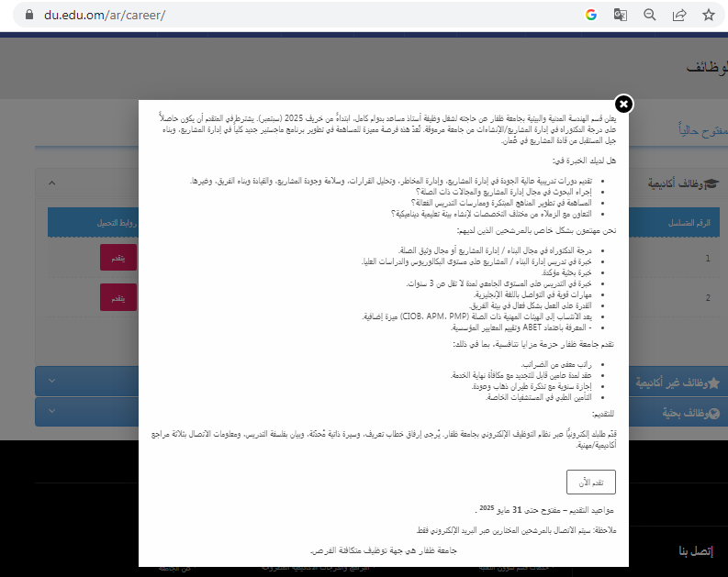Click the إتصل بنا footer heading

(695, 550)
